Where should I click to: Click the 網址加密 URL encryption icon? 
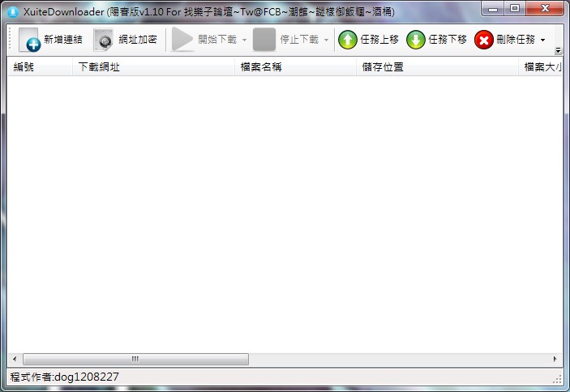coord(104,40)
